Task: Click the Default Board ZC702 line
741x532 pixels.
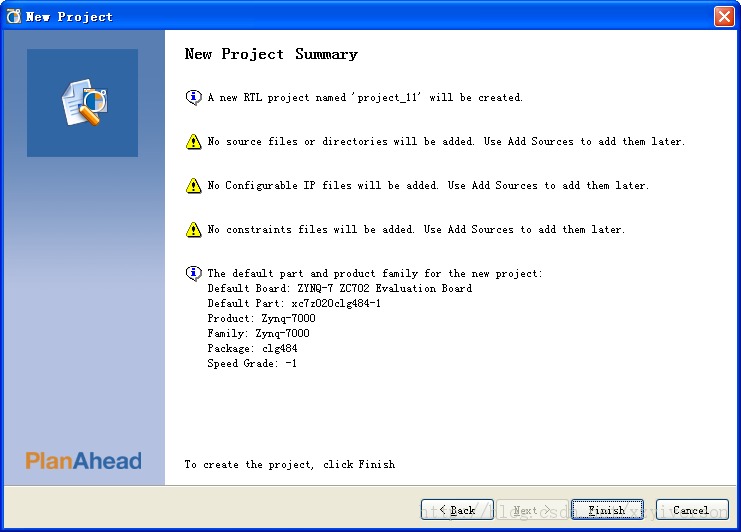Action: click(339, 288)
